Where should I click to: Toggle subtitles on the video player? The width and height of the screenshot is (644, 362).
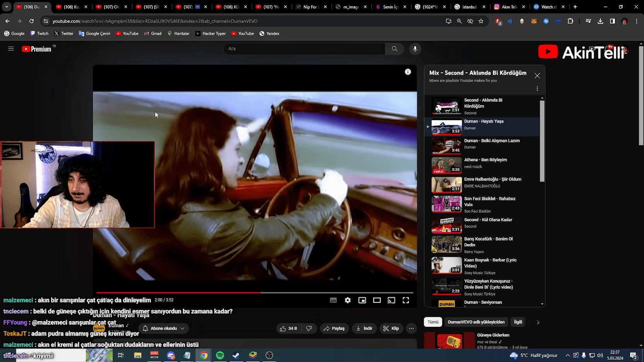(x=333, y=300)
